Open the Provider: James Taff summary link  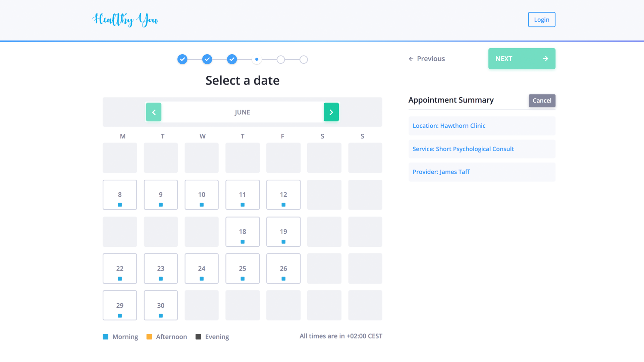tap(441, 172)
